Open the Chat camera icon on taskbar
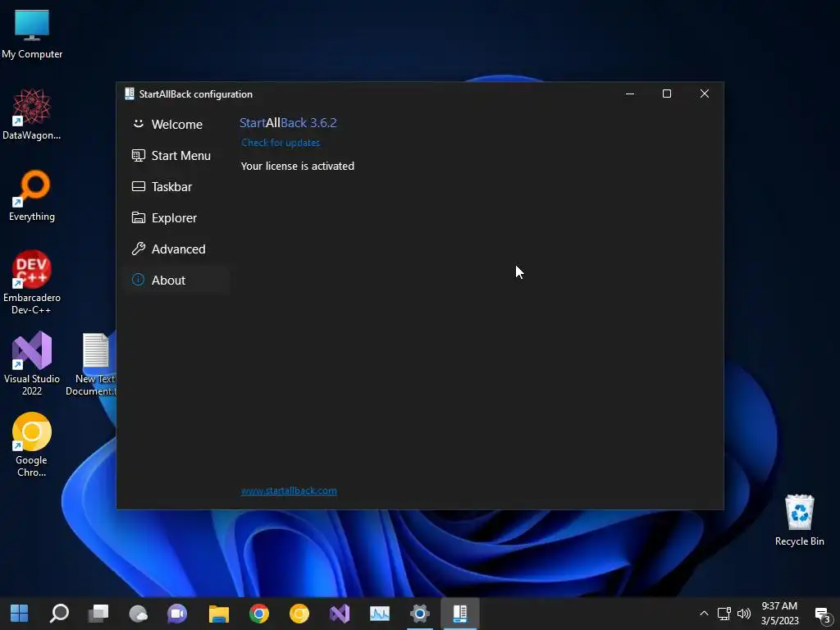 click(x=177, y=614)
